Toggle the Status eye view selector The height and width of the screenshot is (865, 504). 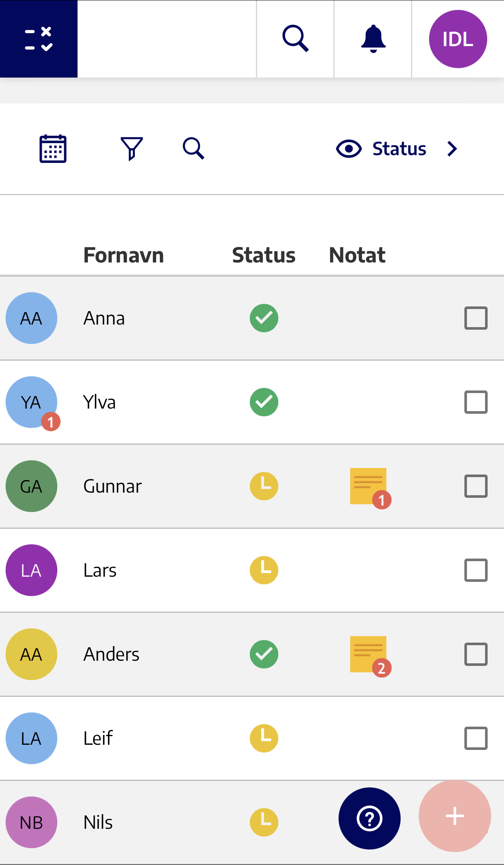(x=381, y=149)
